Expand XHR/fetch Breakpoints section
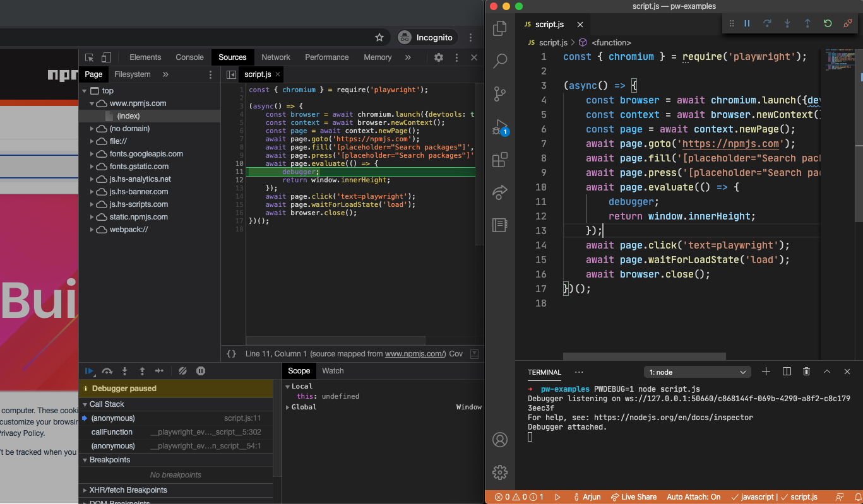The width and height of the screenshot is (863, 504). 86,490
